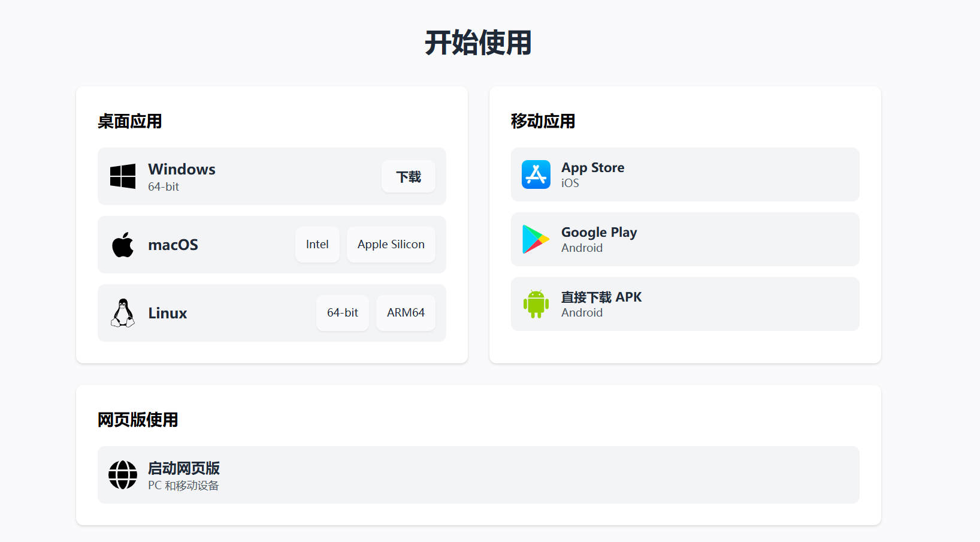
Task: Click the Linux label text
Action: 168,313
